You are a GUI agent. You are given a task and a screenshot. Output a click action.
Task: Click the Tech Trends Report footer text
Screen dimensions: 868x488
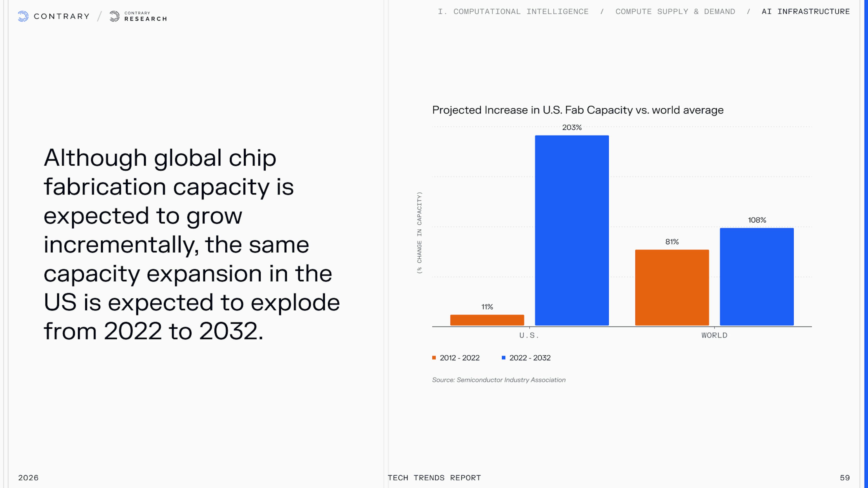pos(434,478)
